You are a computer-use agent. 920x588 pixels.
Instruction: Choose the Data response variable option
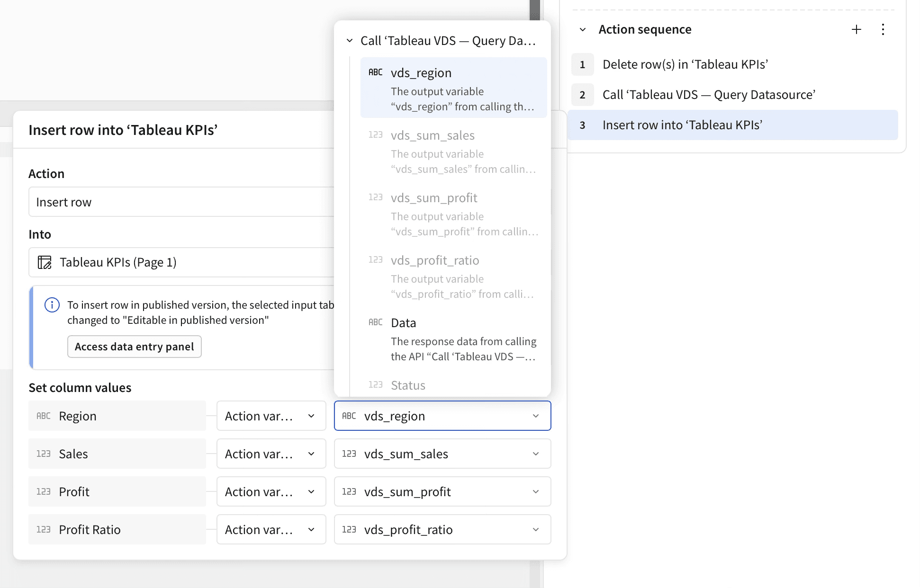point(453,339)
